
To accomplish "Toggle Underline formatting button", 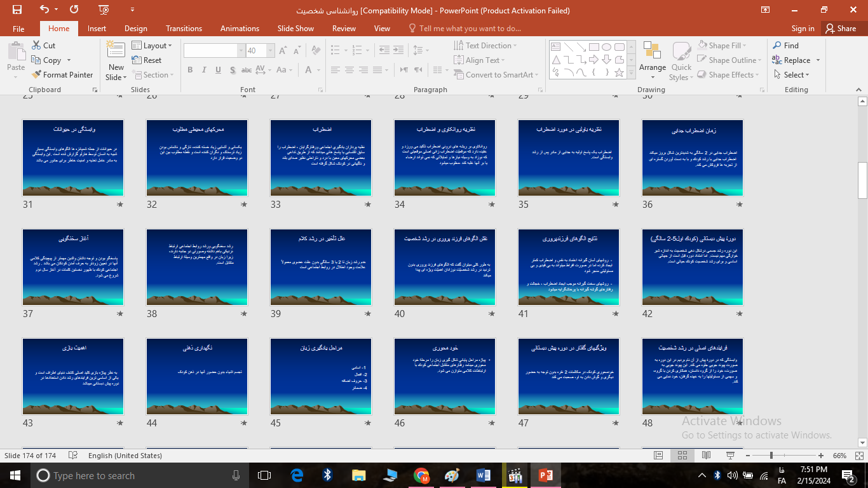I will [217, 70].
